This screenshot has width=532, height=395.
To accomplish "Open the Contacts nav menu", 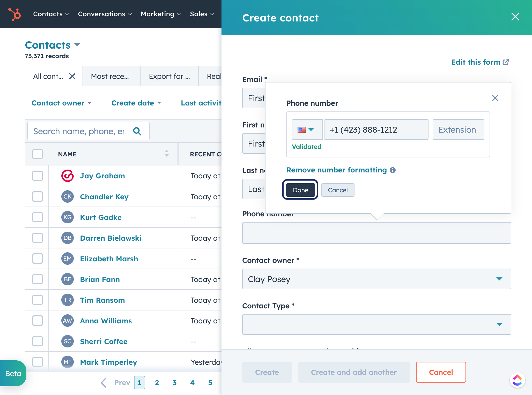I will coord(51,14).
